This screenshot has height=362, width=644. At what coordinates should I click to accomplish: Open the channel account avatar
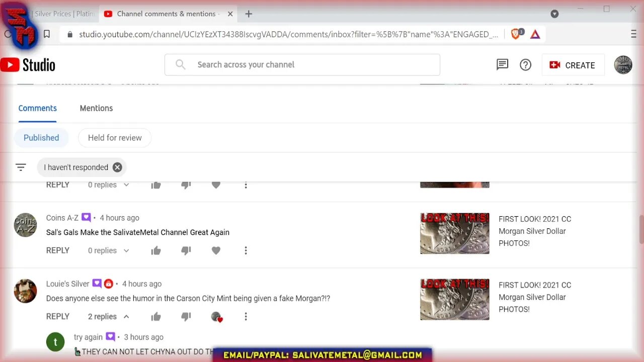tap(623, 65)
